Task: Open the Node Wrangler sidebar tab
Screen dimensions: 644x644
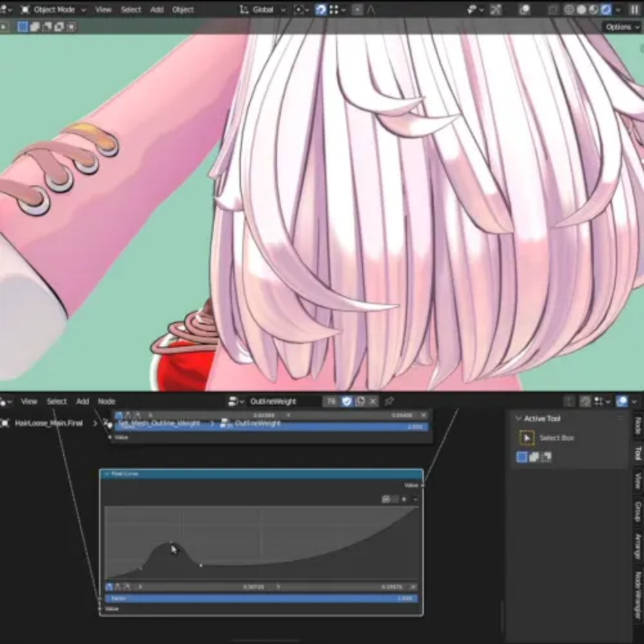Action: point(638,594)
